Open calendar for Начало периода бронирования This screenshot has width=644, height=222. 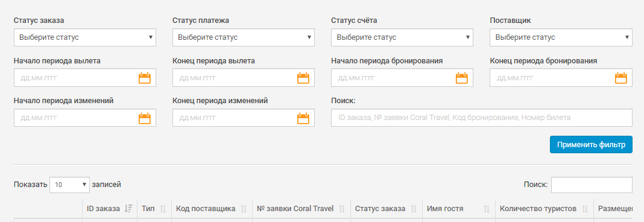tap(462, 78)
